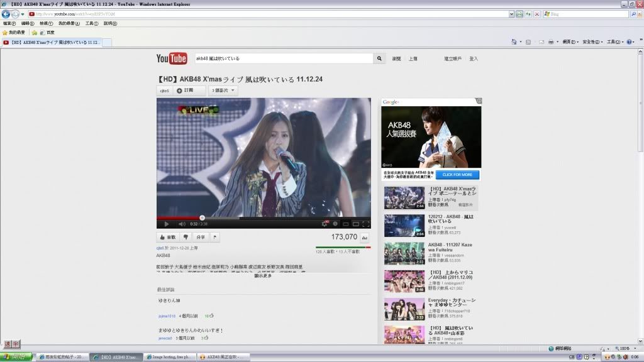Open the 檢視(V) menu in the menu bar
The width and height of the screenshot is (644, 362).
coord(46,23)
